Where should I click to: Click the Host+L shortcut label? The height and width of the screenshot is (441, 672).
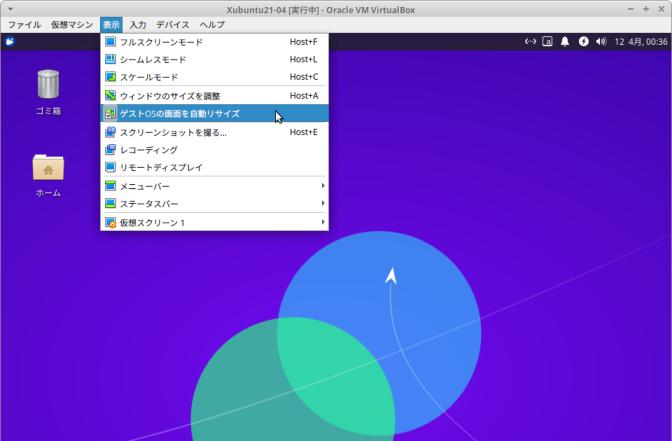point(303,60)
